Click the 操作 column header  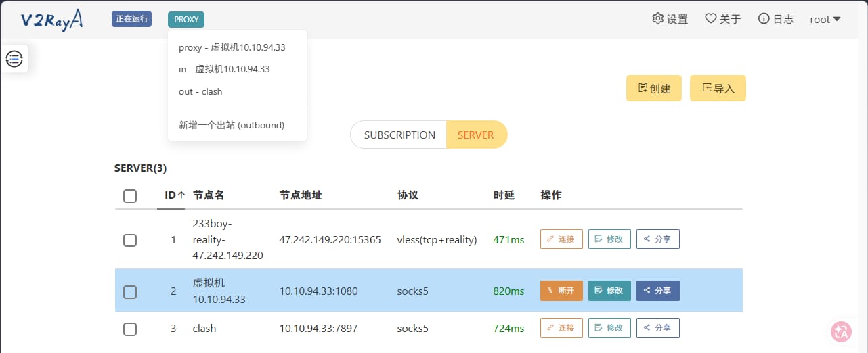pyautogui.click(x=551, y=195)
